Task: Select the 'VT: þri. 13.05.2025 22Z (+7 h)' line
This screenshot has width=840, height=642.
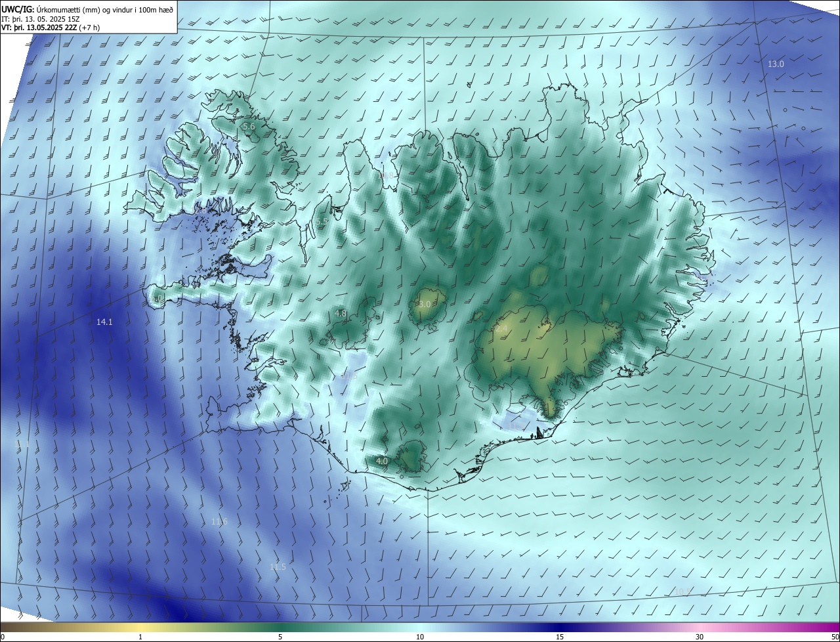Action: click(51, 28)
